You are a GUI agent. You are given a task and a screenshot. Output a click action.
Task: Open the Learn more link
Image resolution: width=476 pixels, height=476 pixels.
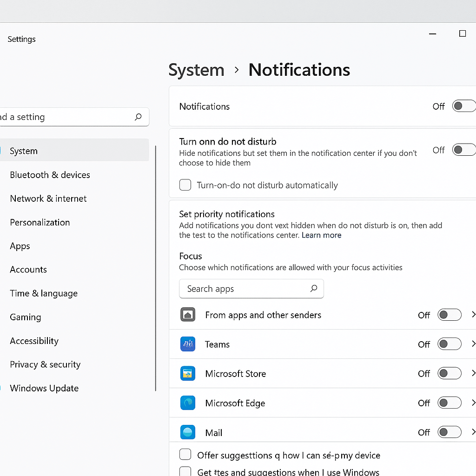(322, 235)
